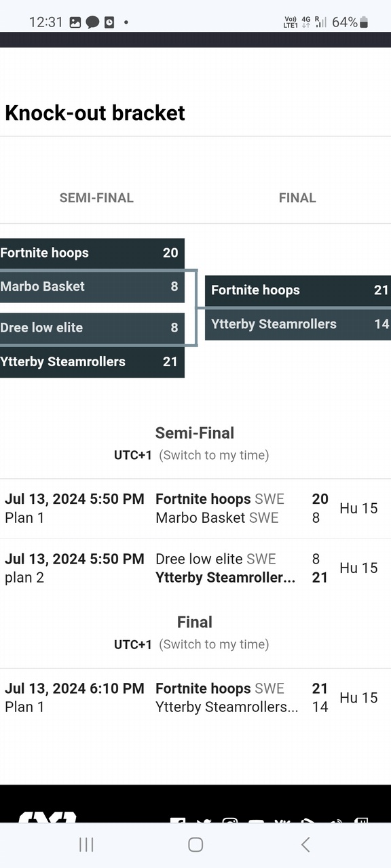Open Fortnite hoops final bracket entry
This screenshot has width=391, height=868.
298,290
